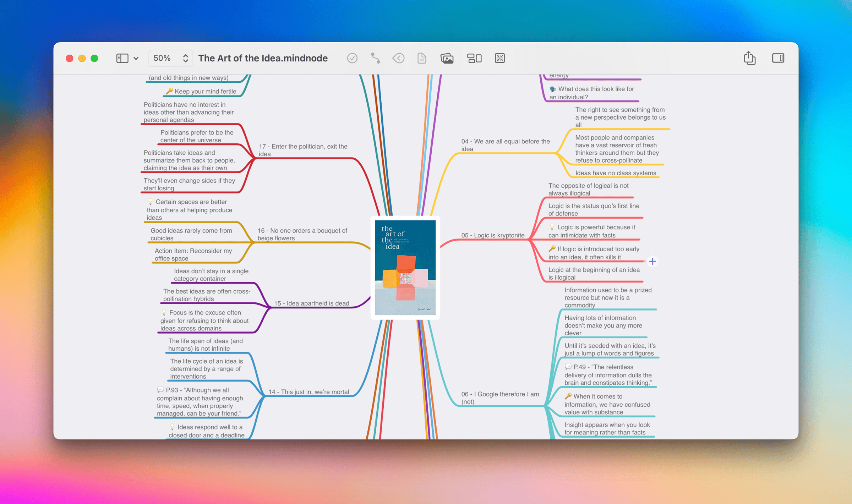Select node 'Logic at the beginning of an idea is illogical'
The height and width of the screenshot is (504, 852).
(594, 274)
